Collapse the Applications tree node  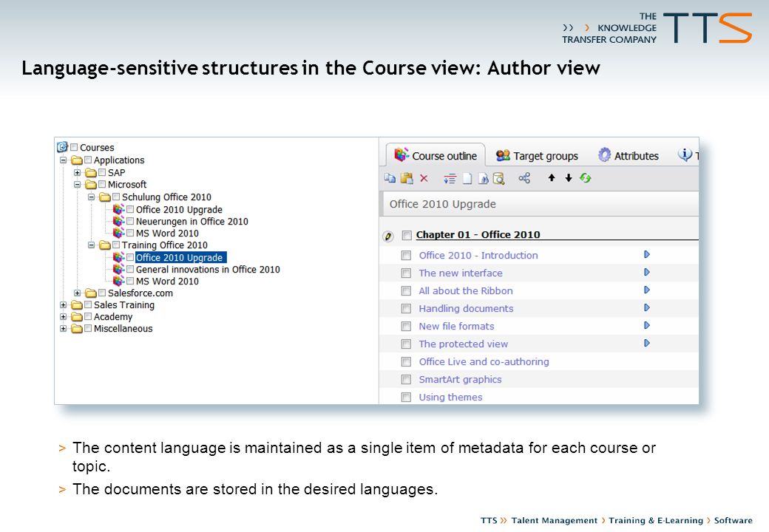64,160
